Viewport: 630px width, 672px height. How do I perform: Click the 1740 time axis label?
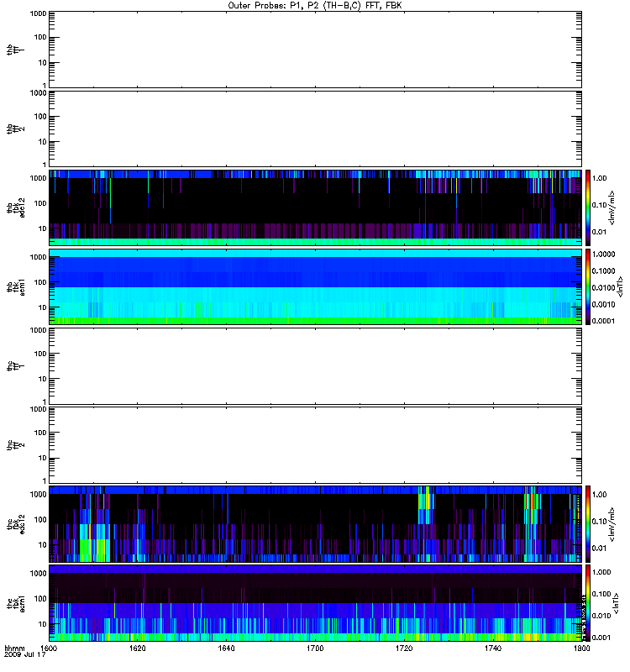(493, 648)
